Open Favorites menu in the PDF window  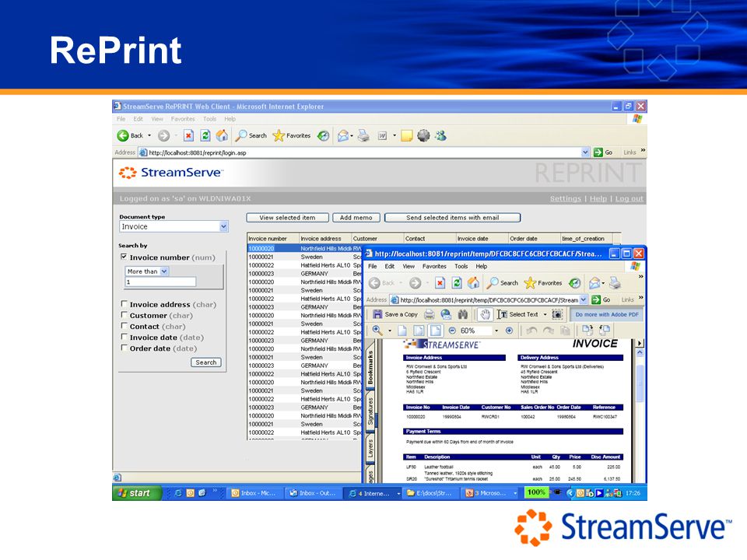[434, 267]
